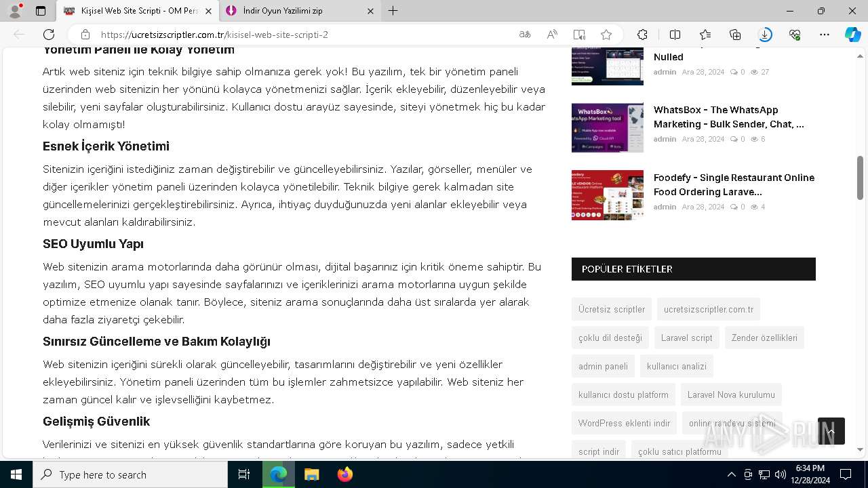This screenshot has height=488, width=868.
Task: Close the Kişisel Web Site Scripti tab
Action: 208,11
